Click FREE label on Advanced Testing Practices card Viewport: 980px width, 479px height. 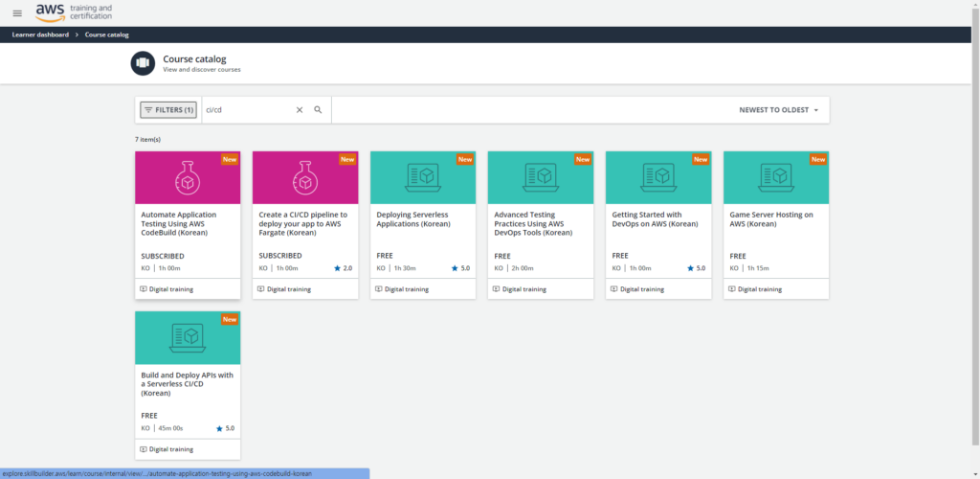pos(502,256)
